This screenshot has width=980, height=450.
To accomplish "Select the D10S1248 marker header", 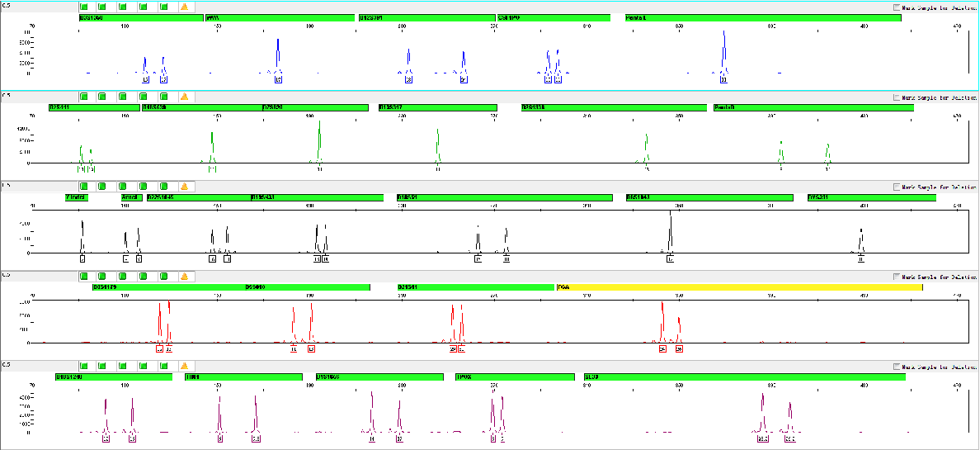I will [x=113, y=377].
